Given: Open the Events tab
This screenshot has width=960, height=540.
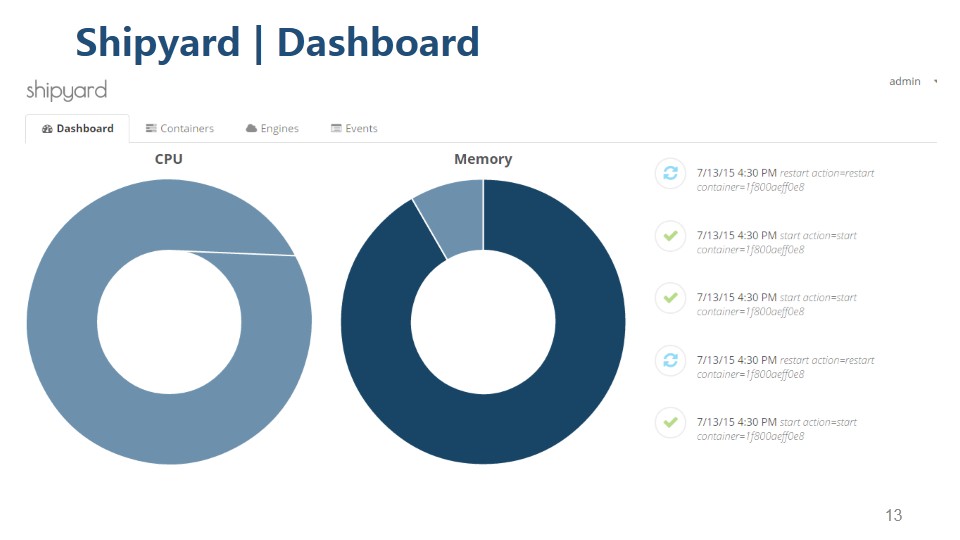Looking at the screenshot, I should point(354,129).
